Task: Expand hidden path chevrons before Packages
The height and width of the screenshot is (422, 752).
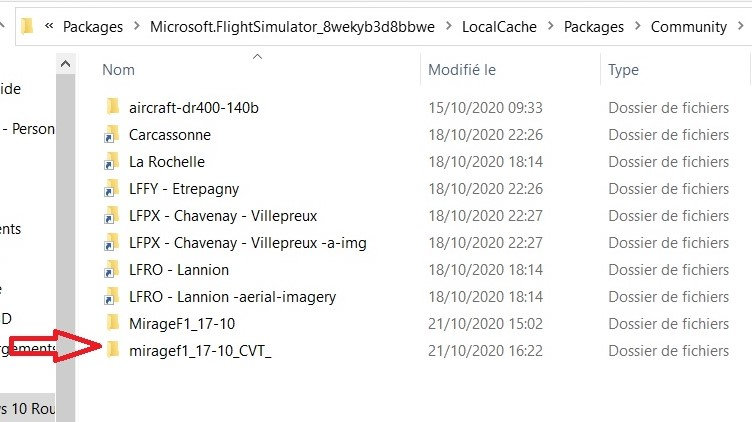Action: (x=48, y=27)
